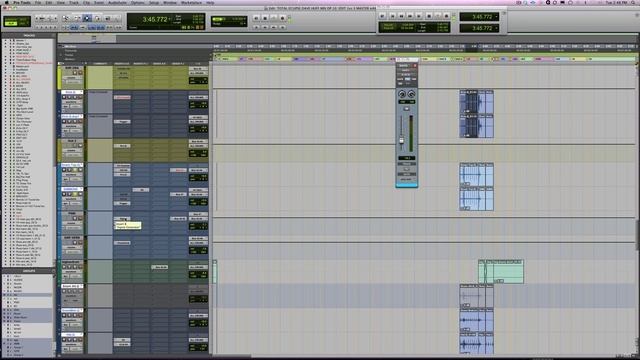Open the File menu

[x=38, y=2]
